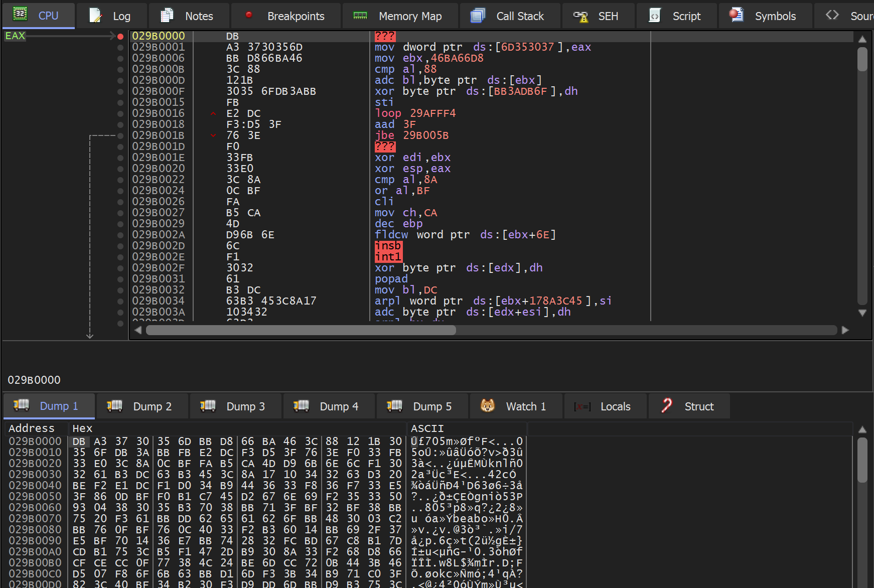Viewport: 874px width, 588px height.
Task: Select the 'mov ebx,46BA66D8' instruction
Action: (429, 58)
